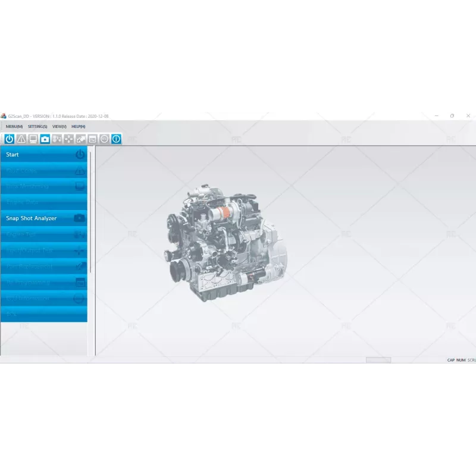The height and width of the screenshot is (476, 476).
Task: Click the camera icon beside Snap Shot Analyzer
Action: click(x=79, y=218)
